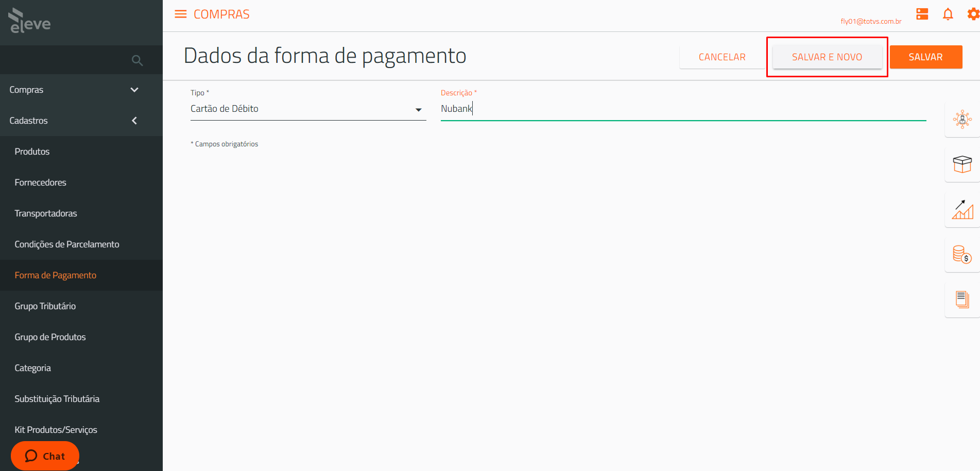Open the notifications bell icon
Viewport: 980px width, 471px height.
tap(948, 14)
